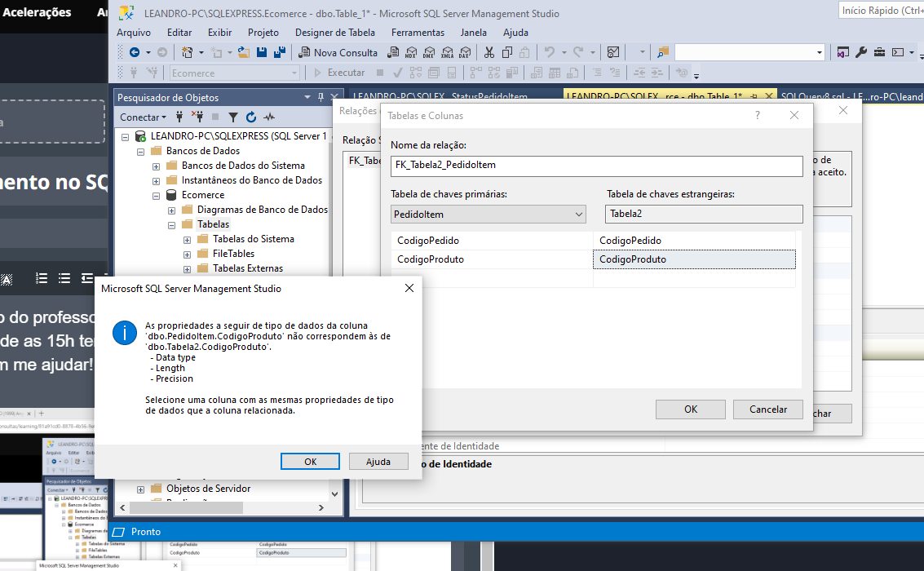Click the Nome da relação text field
Image resolution: width=924 pixels, height=571 pixels.
point(596,166)
